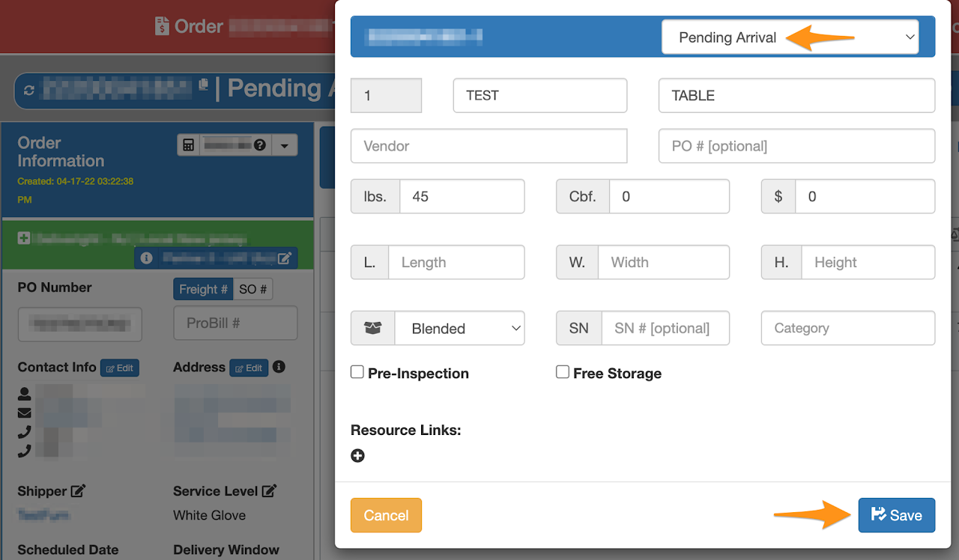Select the Freight # tab
The width and height of the screenshot is (959, 560).
[x=203, y=289]
